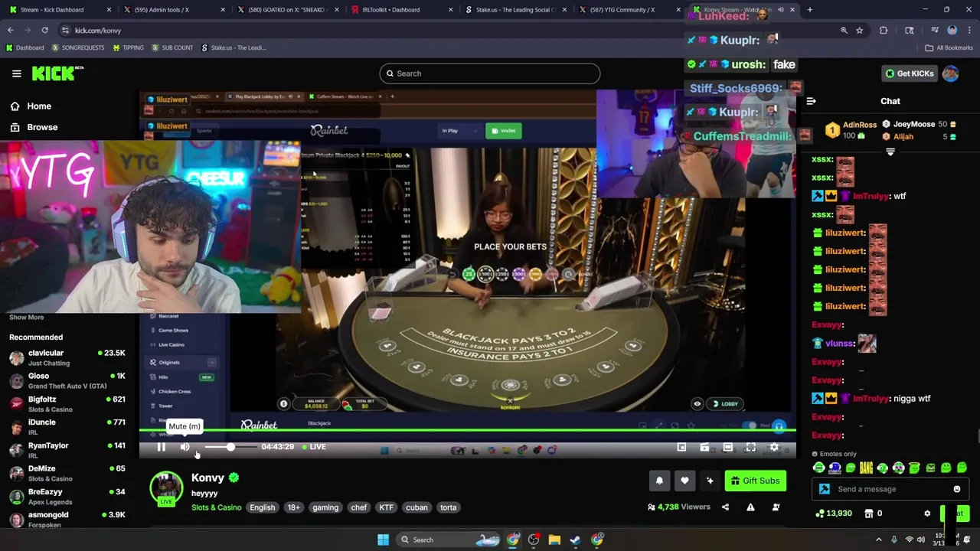Open recommended channel RyanTaylor

(x=67, y=450)
